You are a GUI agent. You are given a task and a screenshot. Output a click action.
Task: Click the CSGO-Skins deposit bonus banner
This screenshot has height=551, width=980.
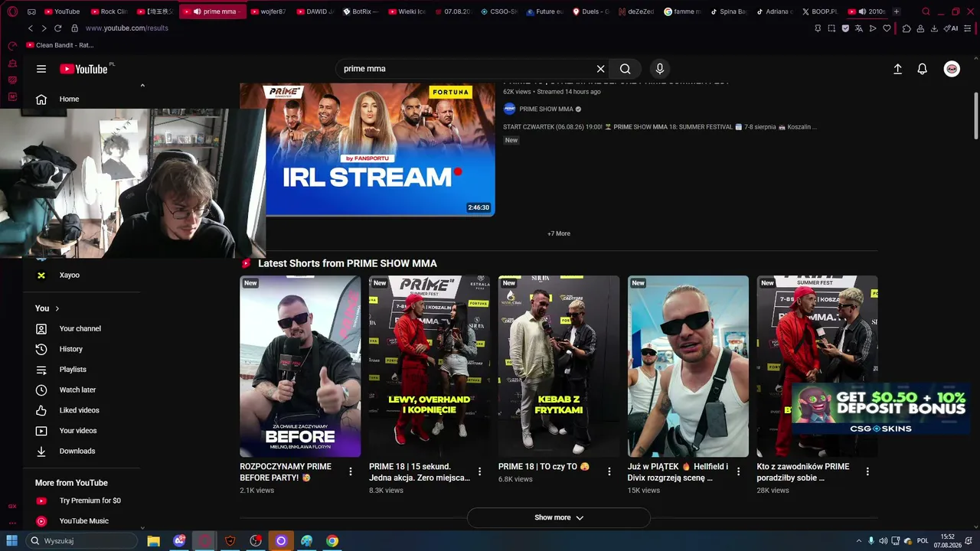point(879,409)
